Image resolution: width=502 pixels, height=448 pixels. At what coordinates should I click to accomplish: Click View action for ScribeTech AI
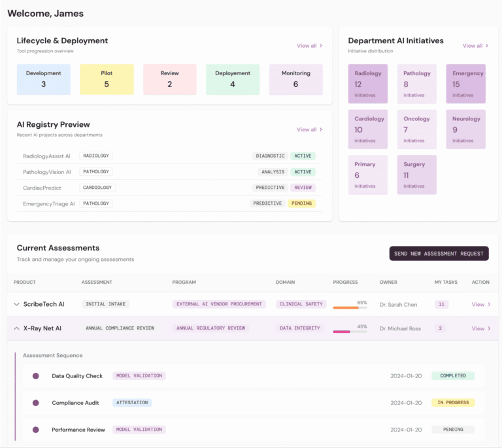tap(480, 304)
